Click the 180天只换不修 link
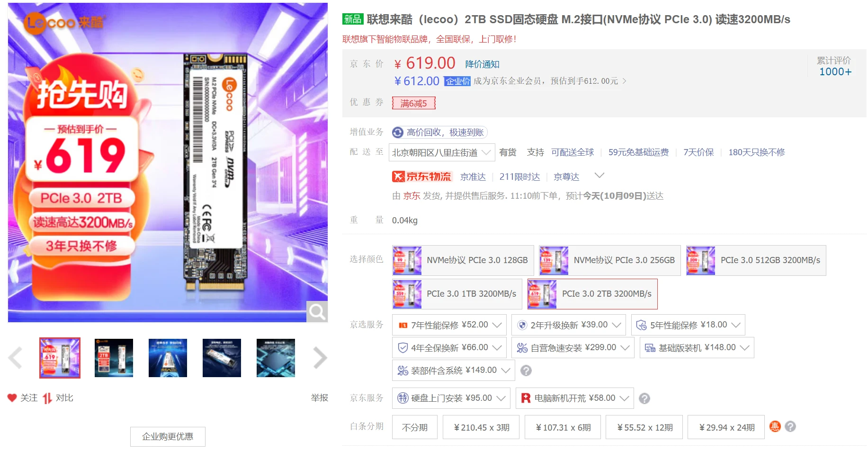Screen dimensions: 868x450 click(x=756, y=152)
